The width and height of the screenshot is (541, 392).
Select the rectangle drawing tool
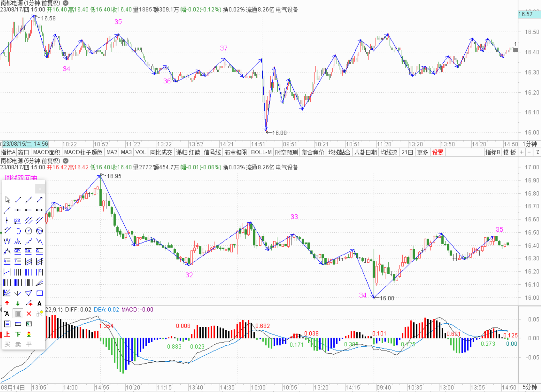(x=39, y=293)
